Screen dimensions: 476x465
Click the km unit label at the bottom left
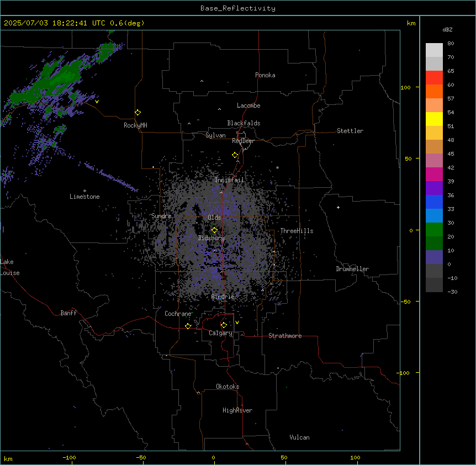pyautogui.click(x=8, y=459)
